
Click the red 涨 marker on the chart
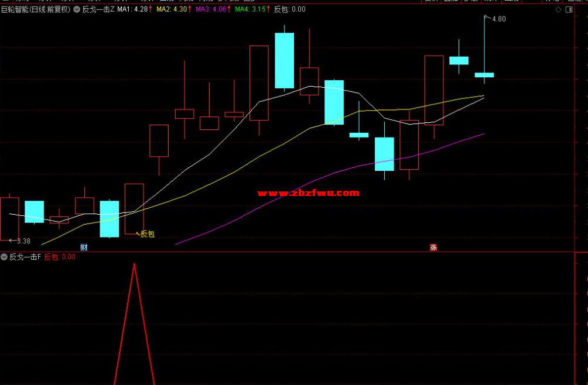pos(433,247)
